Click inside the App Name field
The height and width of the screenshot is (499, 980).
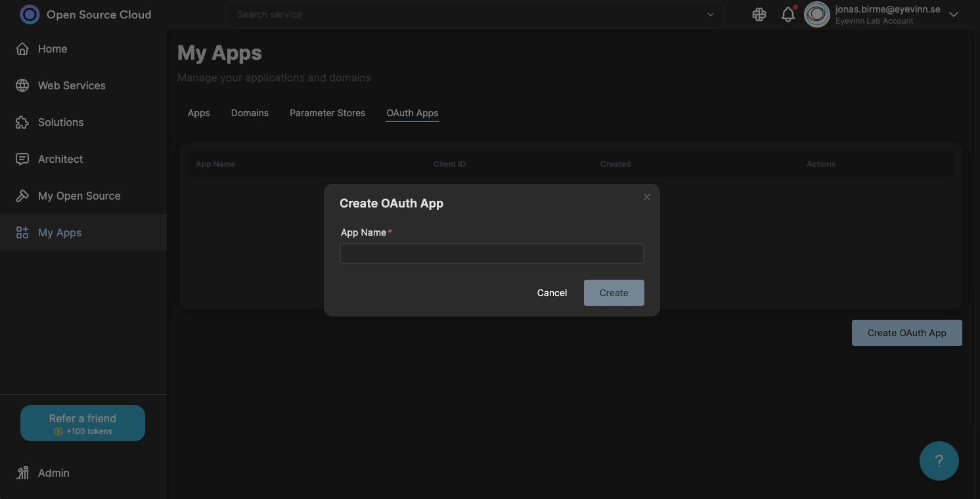click(x=491, y=253)
